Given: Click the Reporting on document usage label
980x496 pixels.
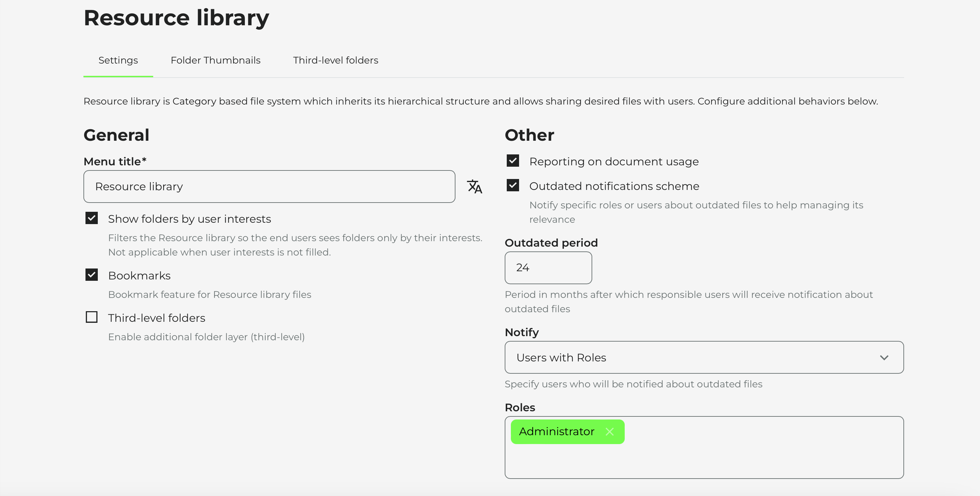Looking at the screenshot, I should pyautogui.click(x=614, y=162).
